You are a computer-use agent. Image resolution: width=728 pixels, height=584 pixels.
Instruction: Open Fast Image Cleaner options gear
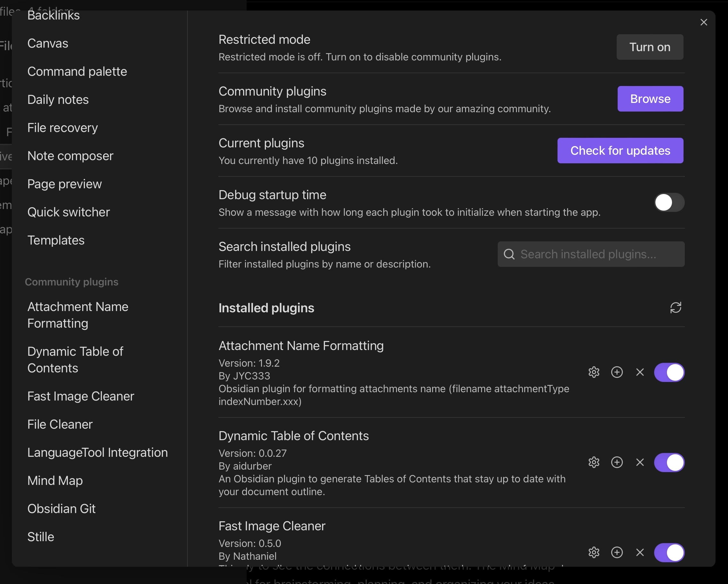[x=594, y=552]
